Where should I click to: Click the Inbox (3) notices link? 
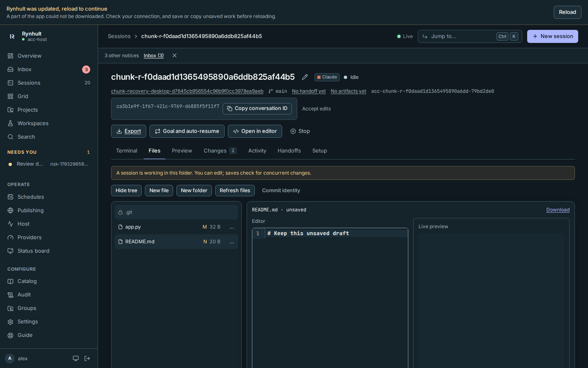154,56
